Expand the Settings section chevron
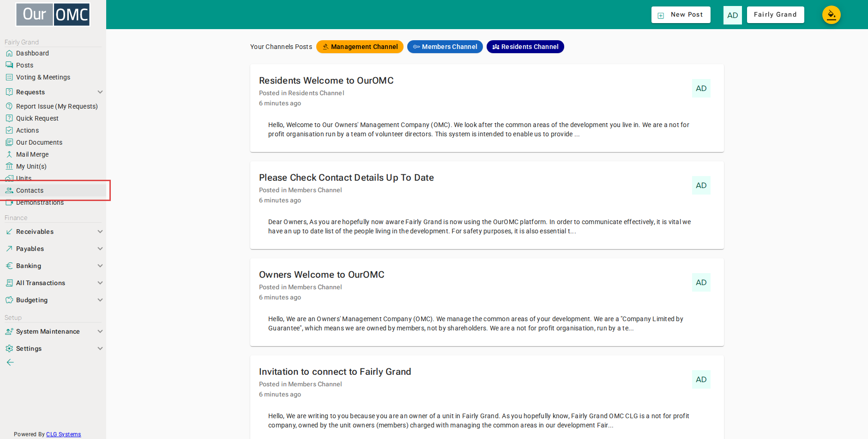Screen dimensions: 868x439 pyautogui.click(x=100, y=348)
